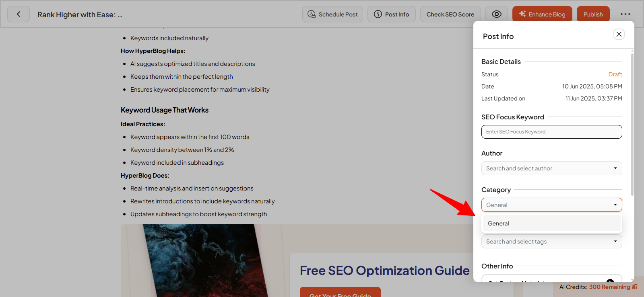Click the 'Ideal Practices:' subheading
Image resolution: width=644 pixels, height=297 pixels.
pos(143,124)
